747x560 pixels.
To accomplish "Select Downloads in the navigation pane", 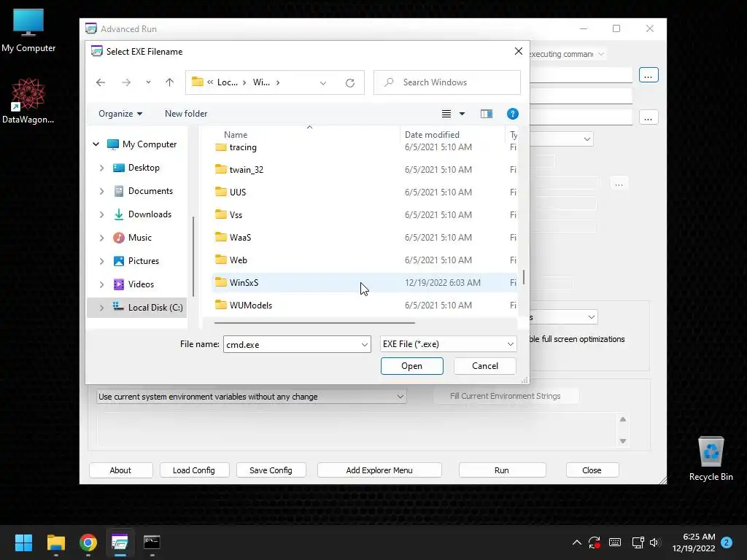I will (x=150, y=214).
